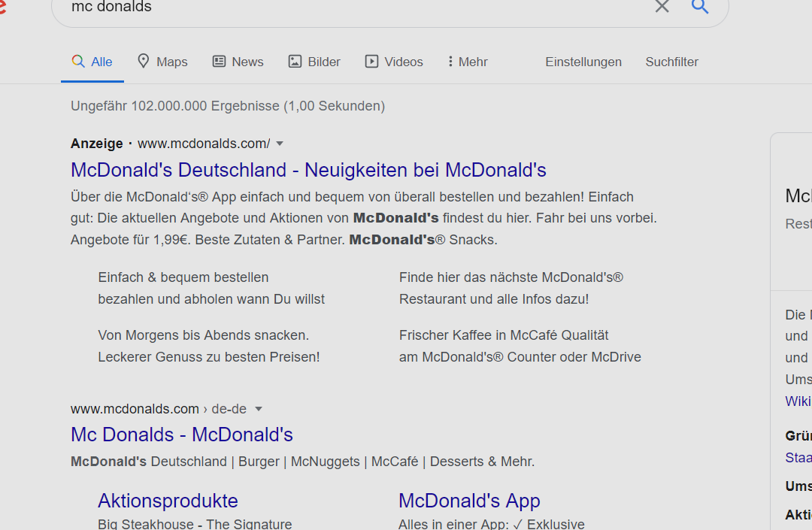Open the News tab

pos(238,62)
